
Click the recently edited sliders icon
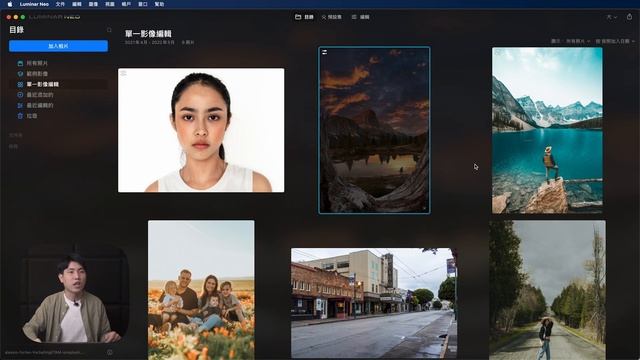coord(20,105)
